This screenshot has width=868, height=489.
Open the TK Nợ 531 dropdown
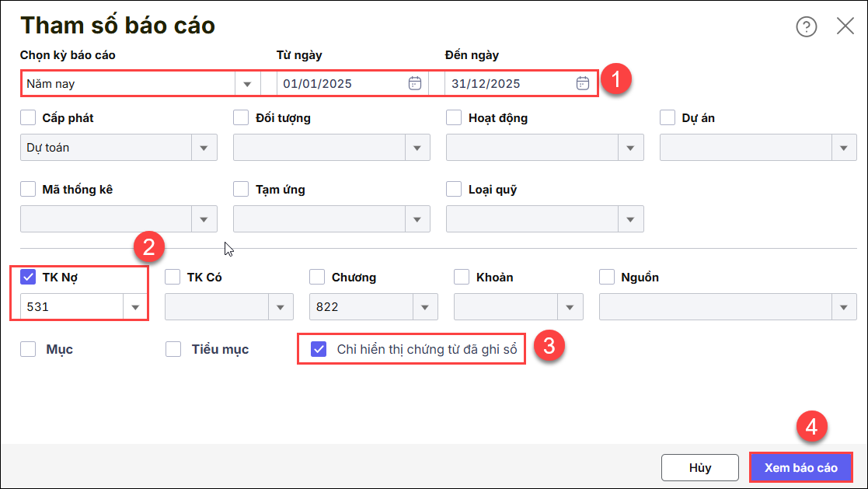pyautogui.click(x=135, y=307)
